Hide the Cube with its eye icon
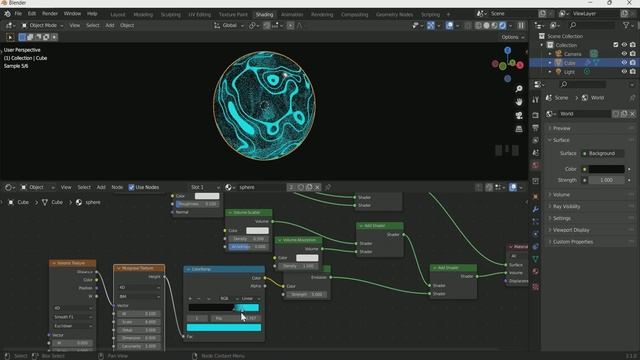This screenshot has height=360, width=640. click(x=624, y=63)
